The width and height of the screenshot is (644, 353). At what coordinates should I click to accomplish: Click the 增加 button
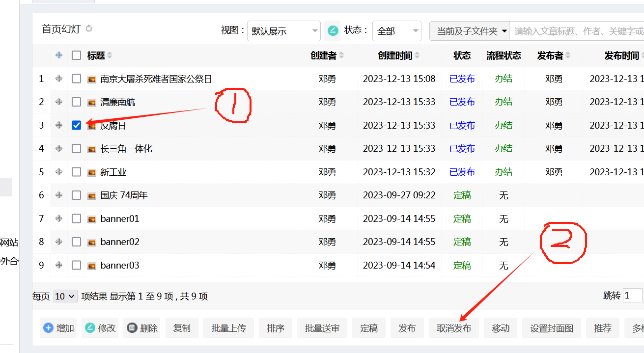coord(58,328)
